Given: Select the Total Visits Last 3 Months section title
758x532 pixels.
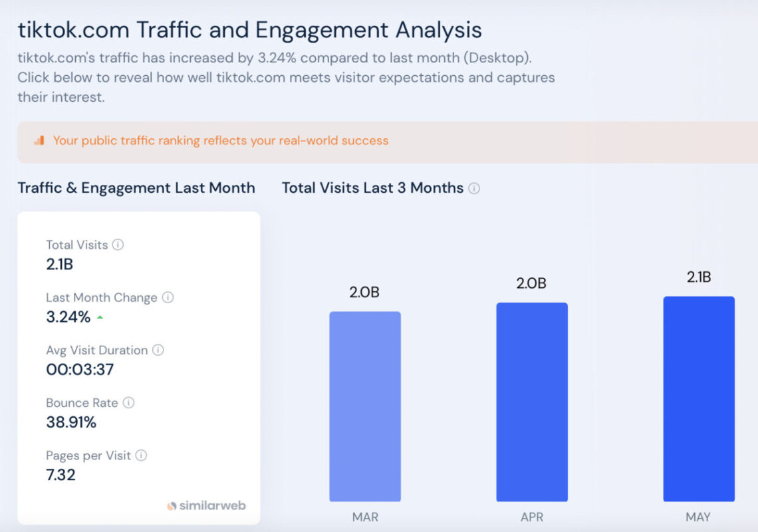Looking at the screenshot, I should click(x=372, y=188).
